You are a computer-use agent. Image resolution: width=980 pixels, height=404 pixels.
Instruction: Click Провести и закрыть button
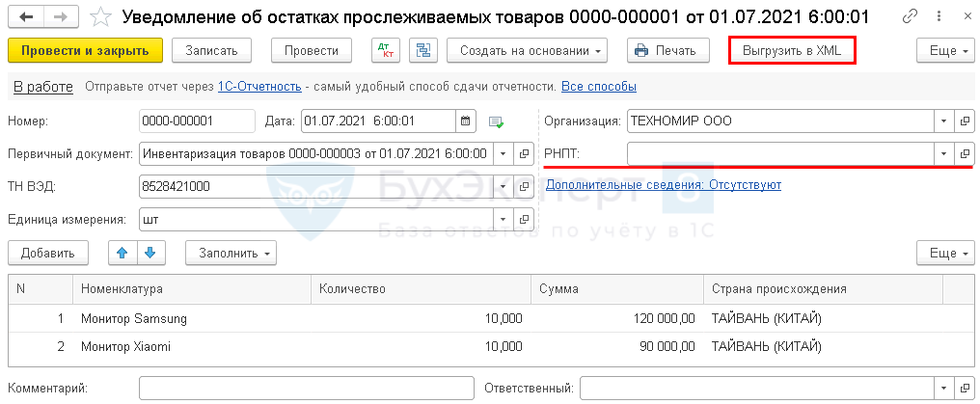[x=85, y=50]
